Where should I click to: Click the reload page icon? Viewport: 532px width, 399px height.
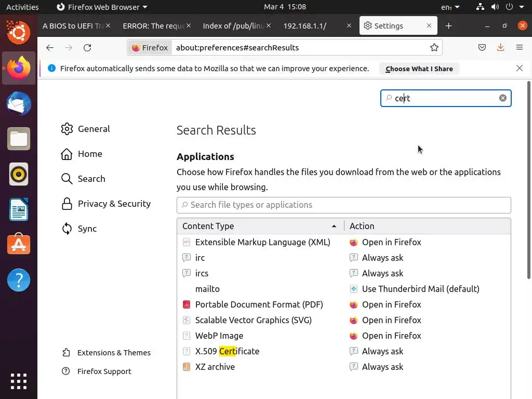[x=87, y=48]
